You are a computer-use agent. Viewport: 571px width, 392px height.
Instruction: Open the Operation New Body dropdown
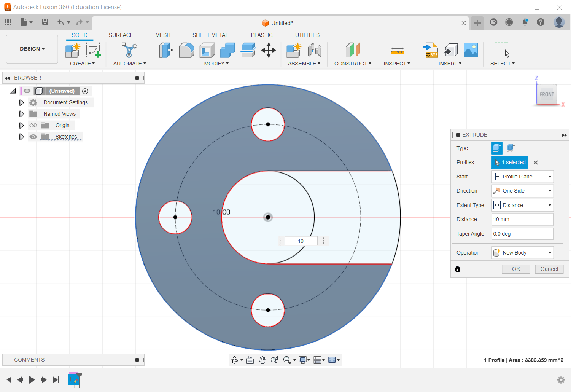pyautogui.click(x=522, y=253)
